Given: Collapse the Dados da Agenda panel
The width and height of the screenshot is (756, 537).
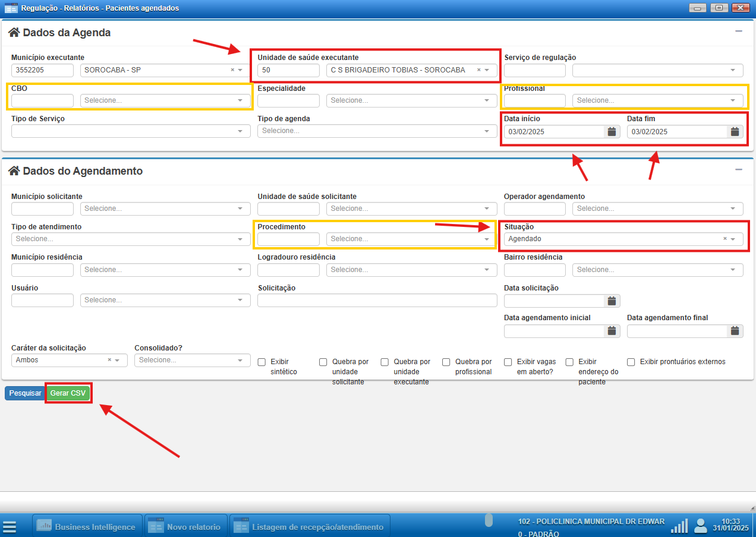Looking at the screenshot, I should 739,31.
